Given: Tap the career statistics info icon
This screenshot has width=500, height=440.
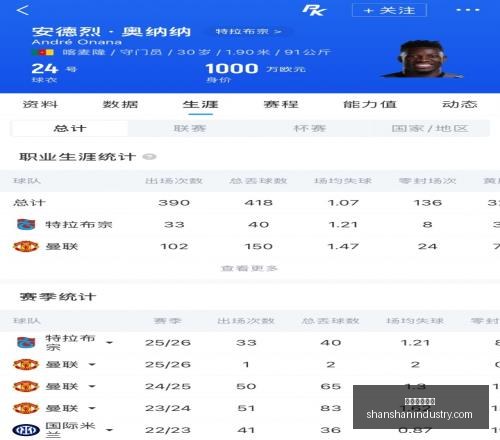Looking at the screenshot, I should click(149, 157).
